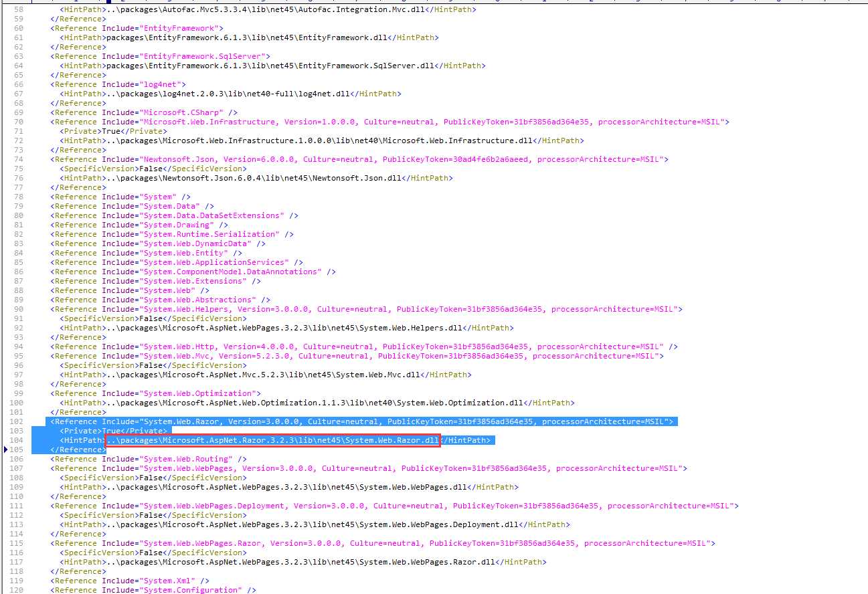
Task: Click the System.Web.Razor.dll path on line 104
Action: (x=273, y=440)
